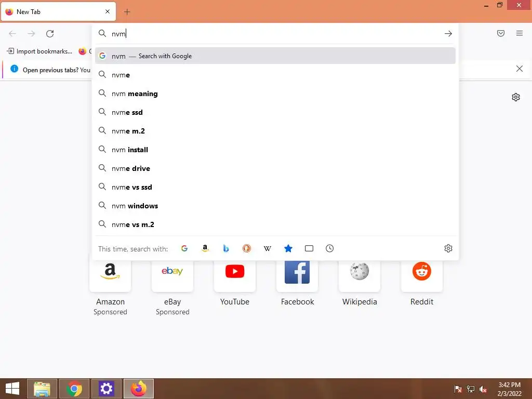This screenshot has height=399, width=532.
Task: Search this time with Wikipedia icon
Action: [x=268, y=249]
